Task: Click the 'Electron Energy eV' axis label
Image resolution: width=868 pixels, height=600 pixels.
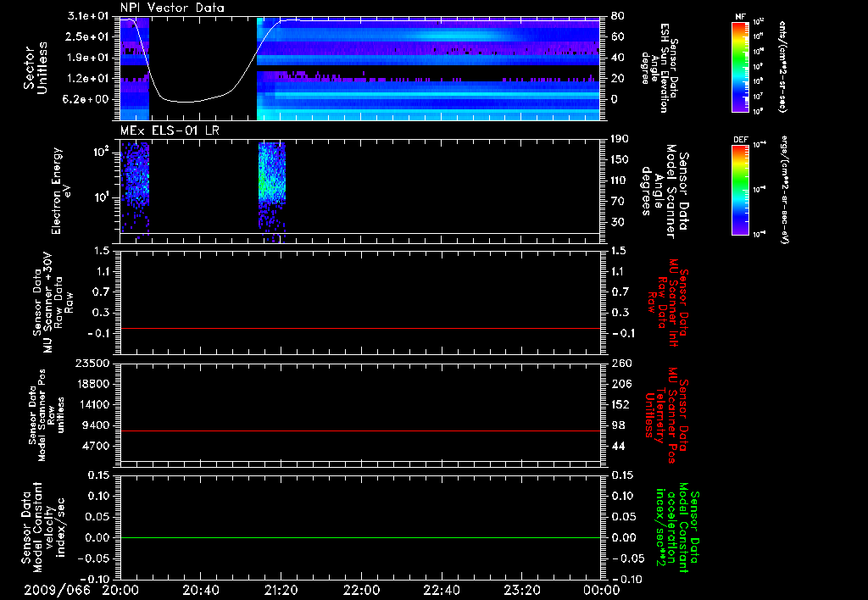Action: [x=61, y=191]
